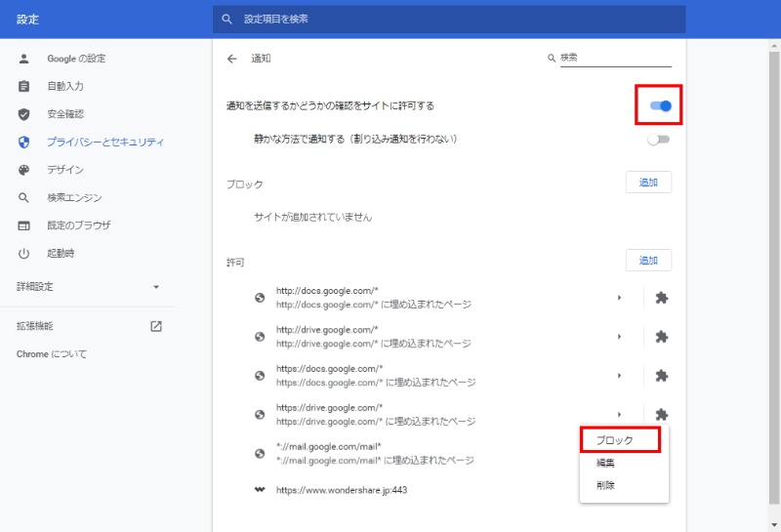
Task: Open the Chrome について page
Action: 52,354
